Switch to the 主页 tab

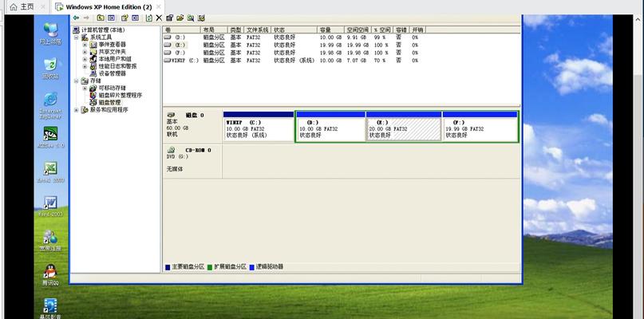click(x=26, y=7)
